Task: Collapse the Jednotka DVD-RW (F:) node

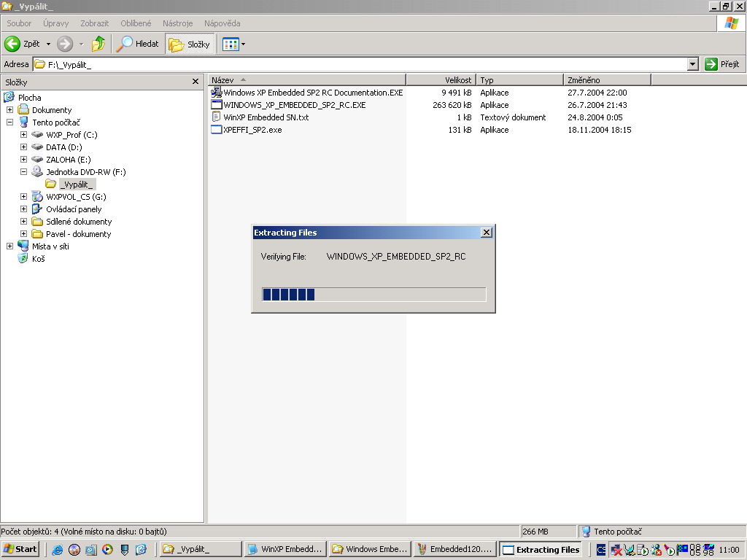Action: click(23, 172)
